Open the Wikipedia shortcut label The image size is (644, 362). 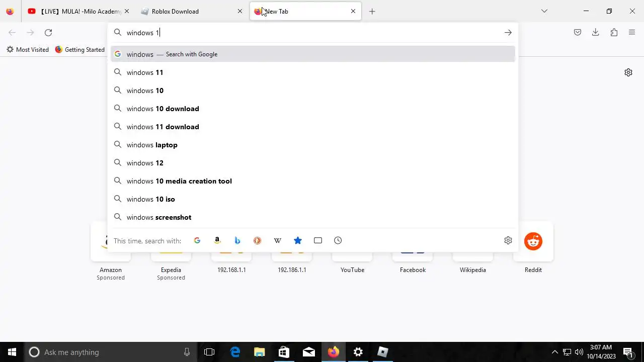click(x=473, y=270)
